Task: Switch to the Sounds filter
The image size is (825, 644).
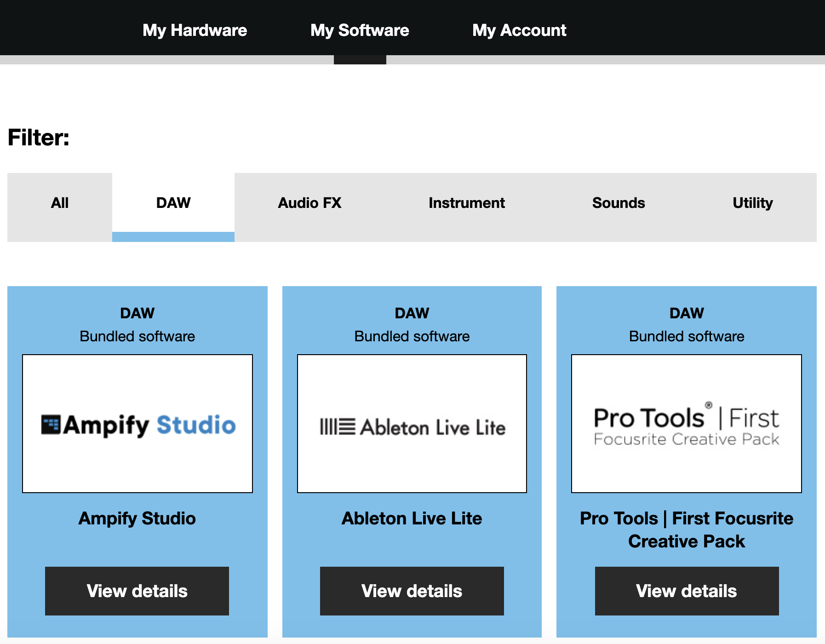Action: coord(618,202)
